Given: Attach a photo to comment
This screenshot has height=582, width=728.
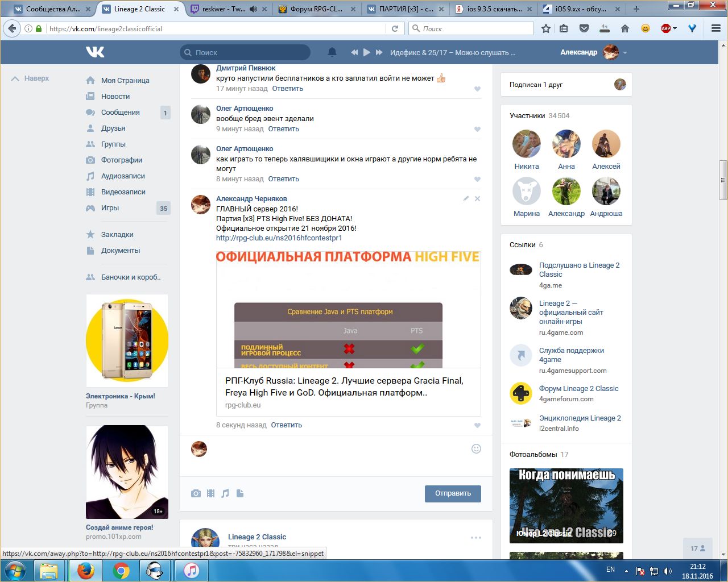Looking at the screenshot, I should (x=196, y=493).
